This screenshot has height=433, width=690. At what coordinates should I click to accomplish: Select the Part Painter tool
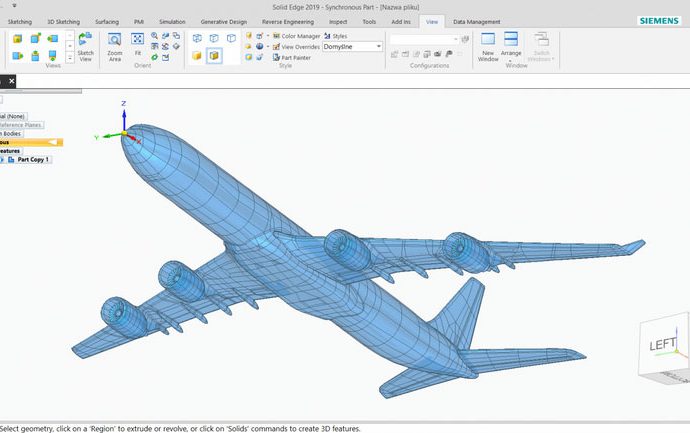pos(293,57)
